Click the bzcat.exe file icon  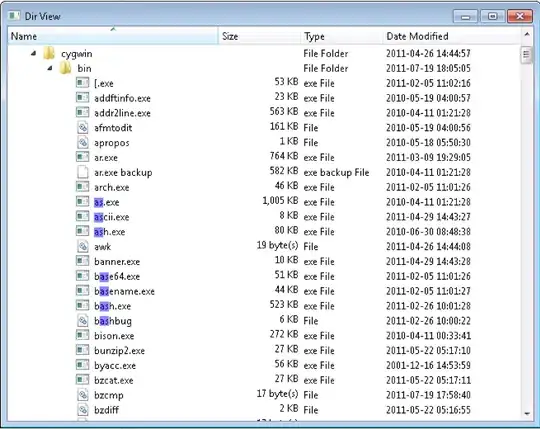tap(83, 380)
